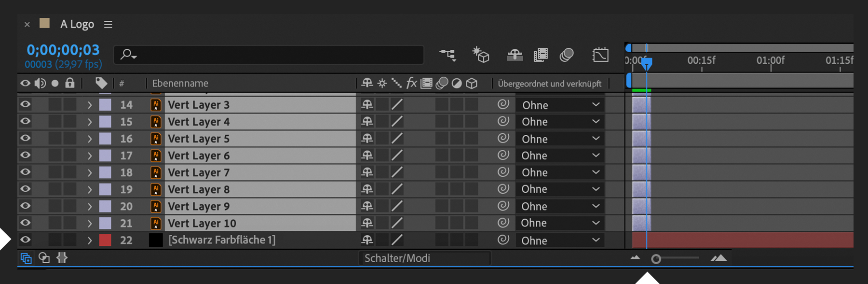
Task: Click the current timecode 0;00;00;03
Action: pos(63,50)
